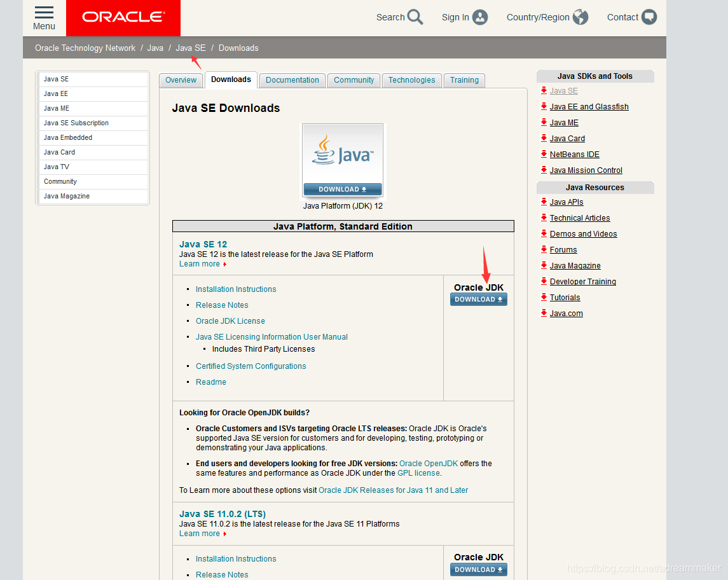Open Java TV sidebar item
Viewport: 728px width, 580px height.
point(93,167)
